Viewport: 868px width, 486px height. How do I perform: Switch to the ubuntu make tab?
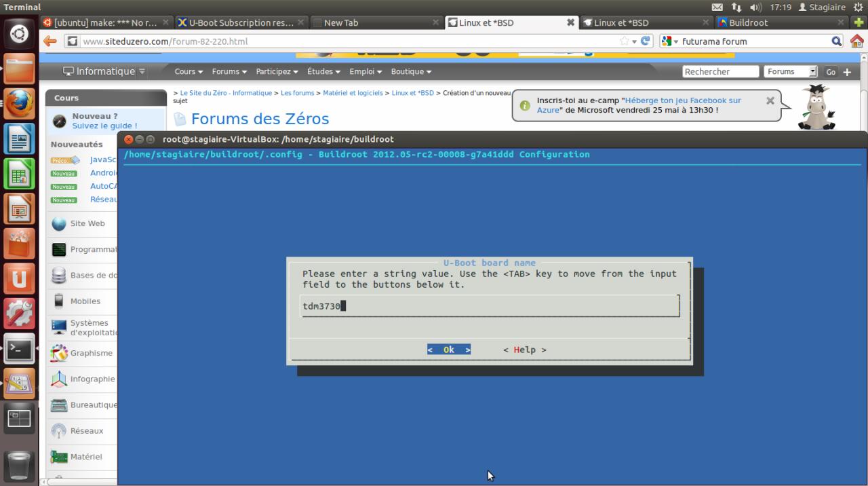tap(105, 22)
